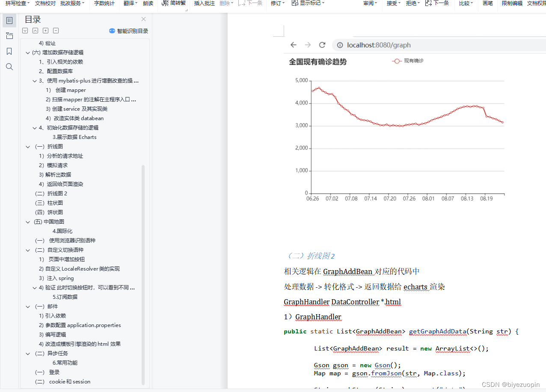Go to 3) 创建 service 及其实现类
Image resolution: width=546 pixels, height=392 pixels.
77,109
